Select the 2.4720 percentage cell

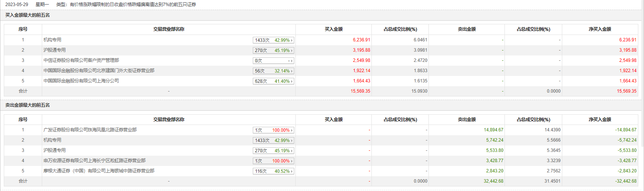420,60
